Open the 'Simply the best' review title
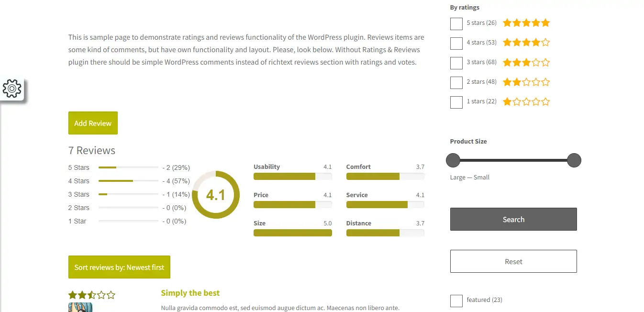Viewport: 644px width, 312px height. click(x=190, y=293)
